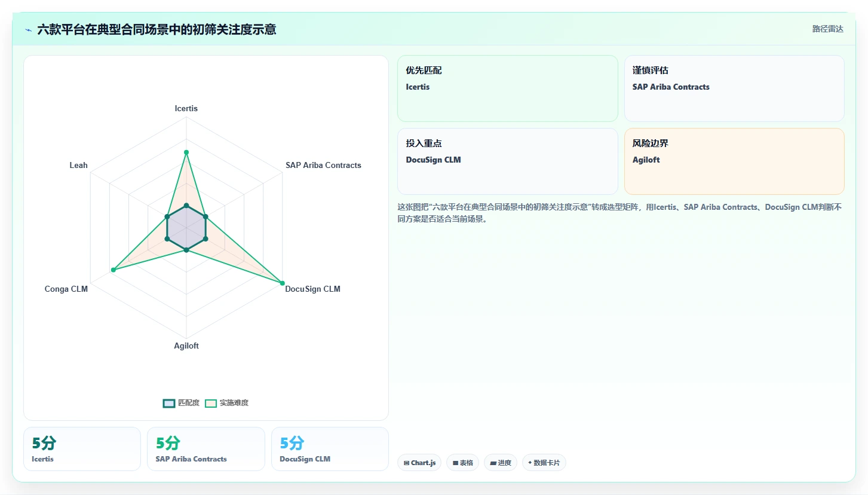Click SAP Ariba Contracts in 谨慎评估 card
Screen dimensions: 868x495
click(671, 87)
